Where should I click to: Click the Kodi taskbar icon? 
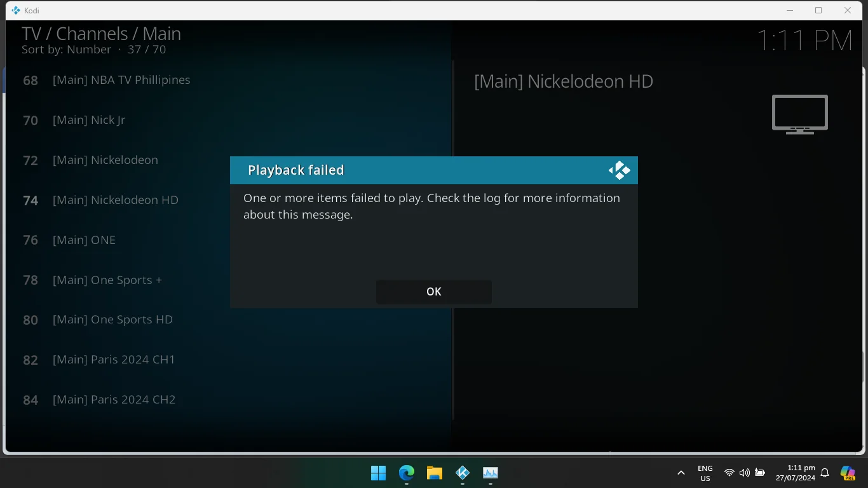coord(463,473)
